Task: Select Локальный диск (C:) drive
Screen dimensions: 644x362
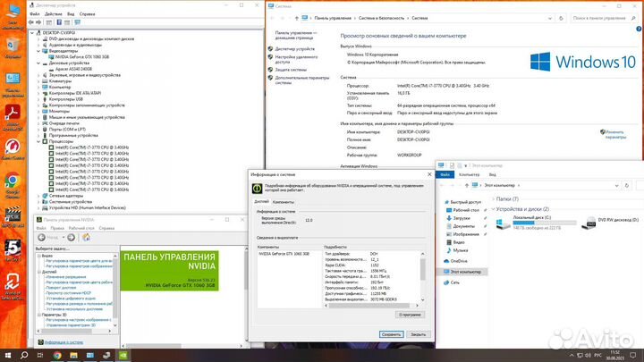Action: tap(536, 223)
